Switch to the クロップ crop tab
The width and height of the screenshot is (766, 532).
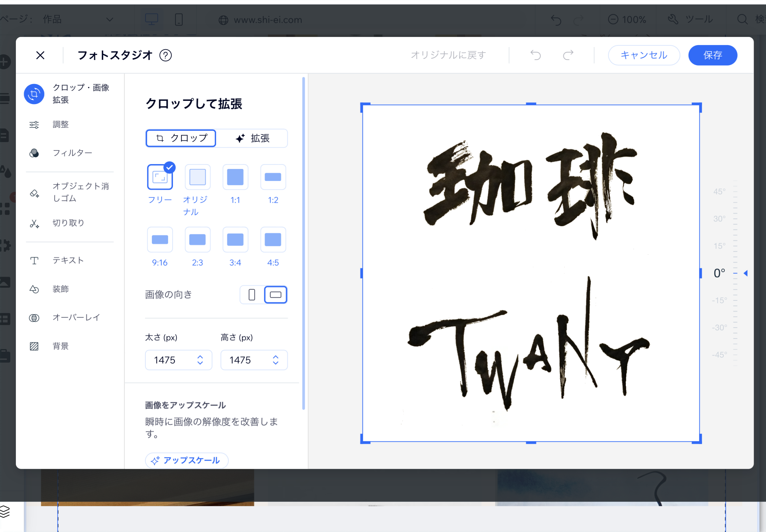181,138
